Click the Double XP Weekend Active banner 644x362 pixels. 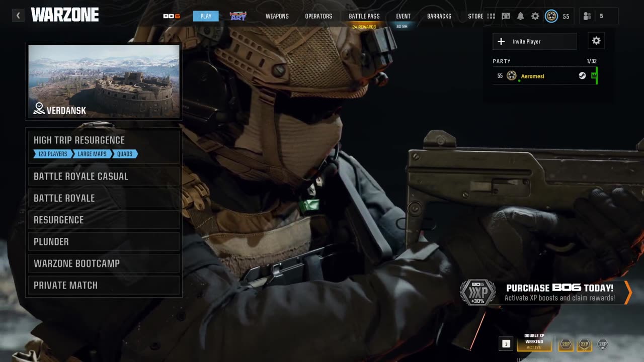(534, 342)
